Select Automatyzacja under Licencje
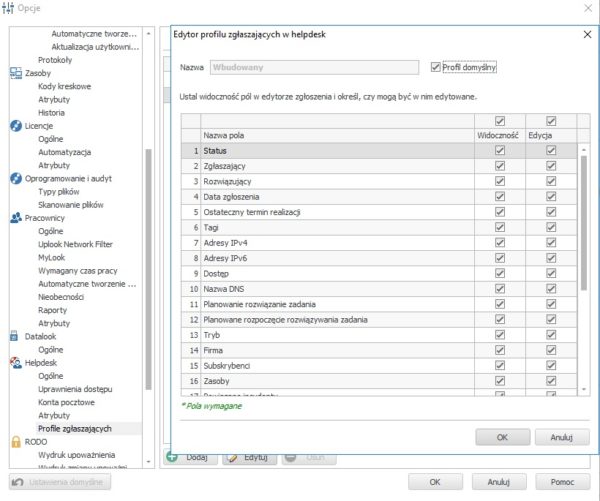 point(65,152)
